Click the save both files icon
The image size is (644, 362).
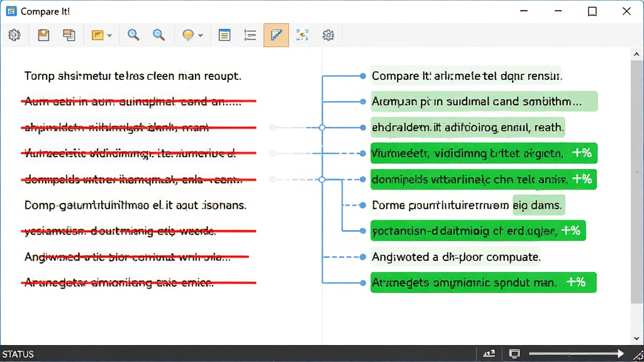tap(69, 35)
